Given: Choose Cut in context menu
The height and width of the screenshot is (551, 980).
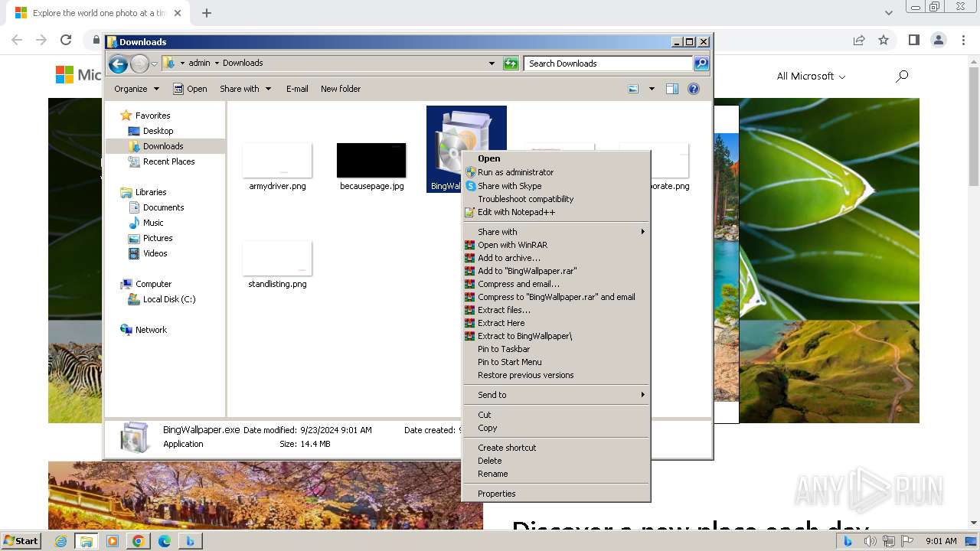Looking at the screenshot, I should (x=557, y=415).
